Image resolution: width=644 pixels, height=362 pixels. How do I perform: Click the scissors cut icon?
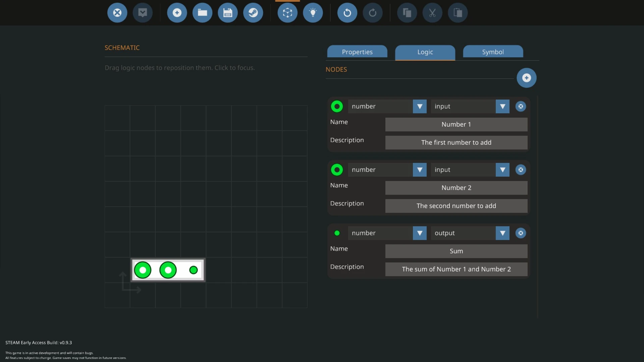(432, 13)
